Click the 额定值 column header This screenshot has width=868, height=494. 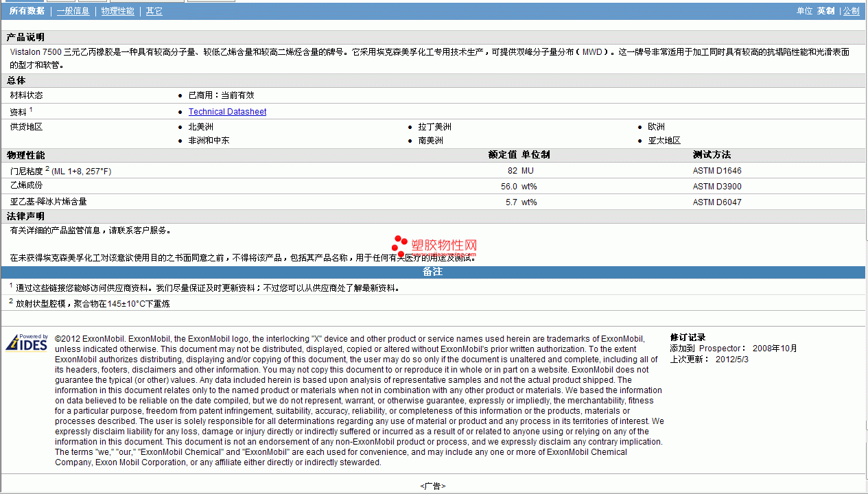pyautogui.click(x=502, y=155)
